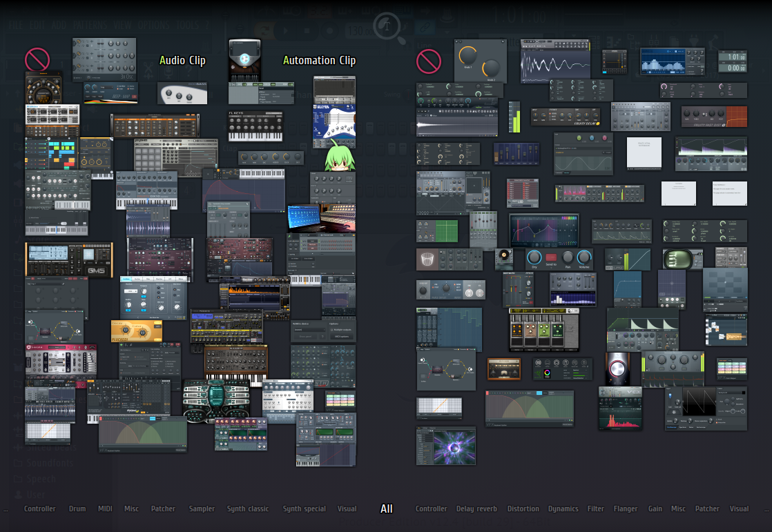Image resolution: width=772 pixels, height=532 pixels.
Task: Click the red no-plugin icon in generators
Action: [37, 60]
